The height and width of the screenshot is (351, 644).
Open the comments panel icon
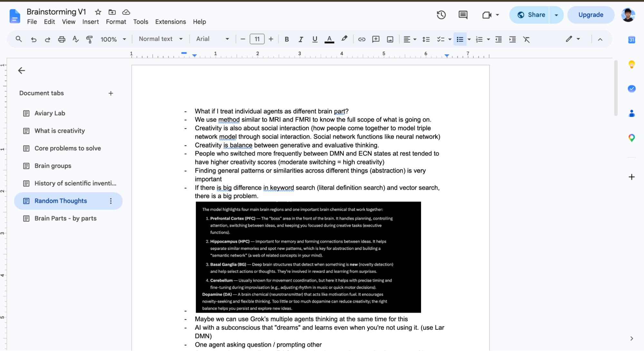(x=463, y=15)
